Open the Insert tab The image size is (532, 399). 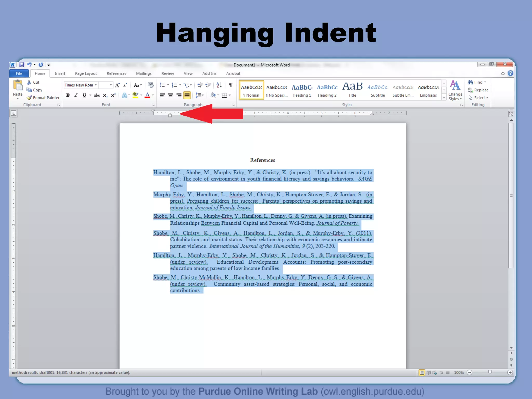(60, 74)
